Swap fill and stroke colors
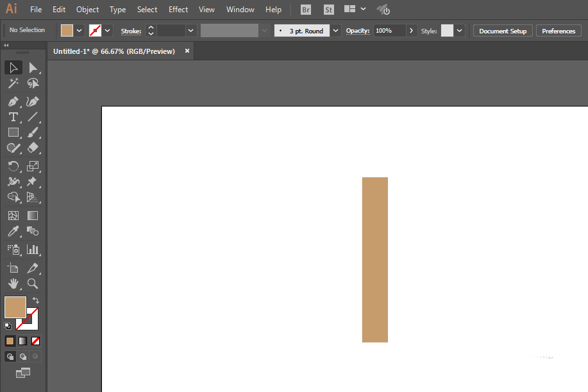The image size is (588, 392). [x=36, y=300]
